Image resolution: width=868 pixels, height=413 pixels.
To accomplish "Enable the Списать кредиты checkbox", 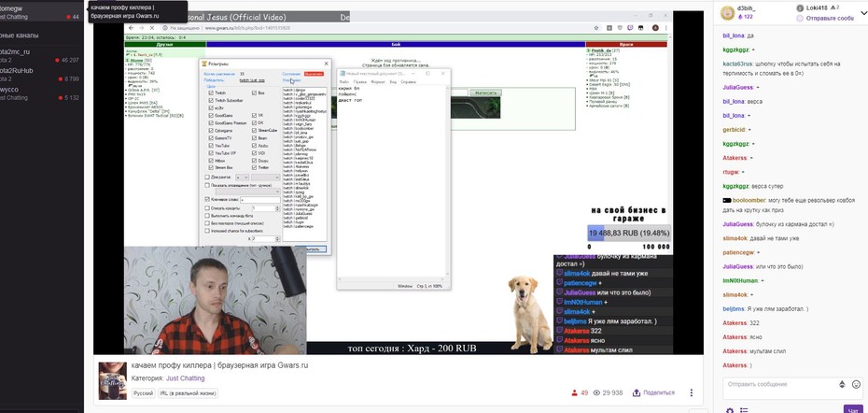I will coord(207,208).
